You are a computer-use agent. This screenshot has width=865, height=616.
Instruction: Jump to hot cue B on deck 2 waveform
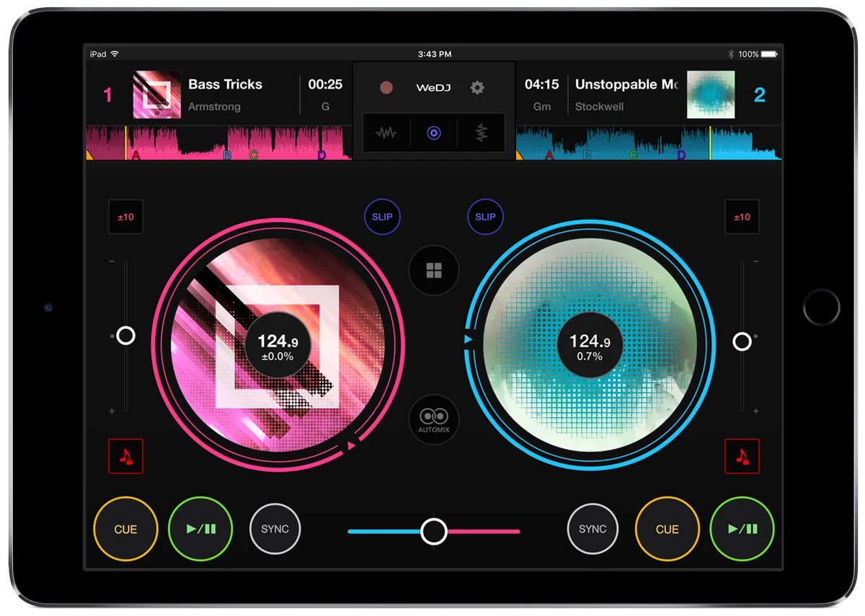pos(587,155)
